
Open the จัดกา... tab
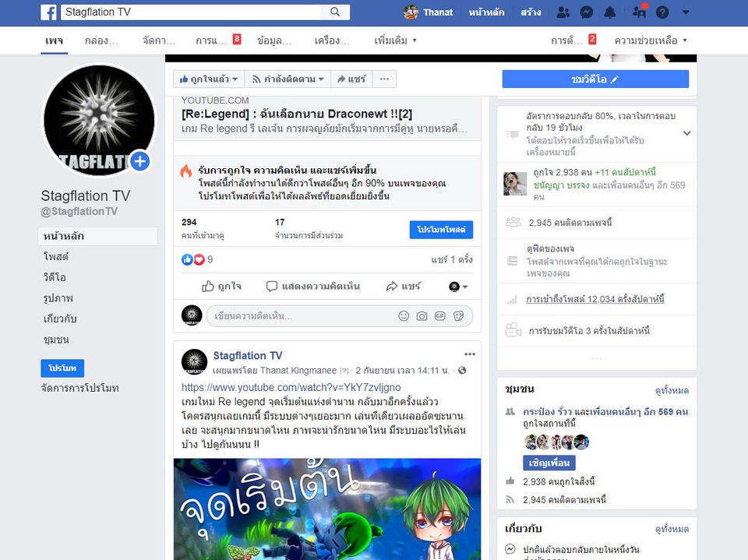pyautogui.click(x=159, y=41)
